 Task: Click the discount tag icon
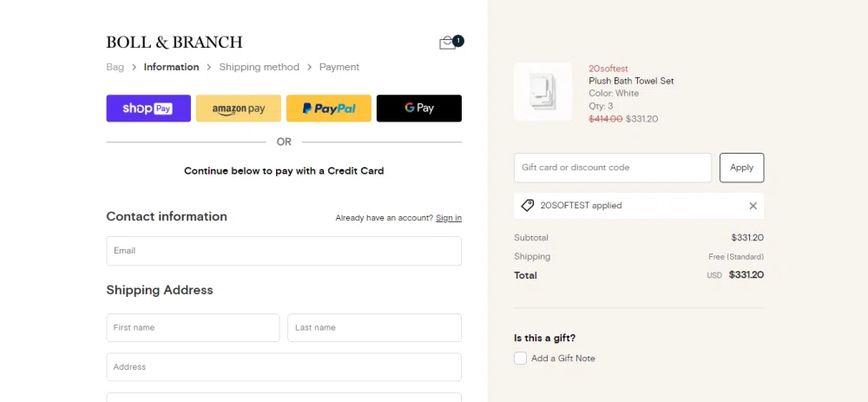(528, 206)
